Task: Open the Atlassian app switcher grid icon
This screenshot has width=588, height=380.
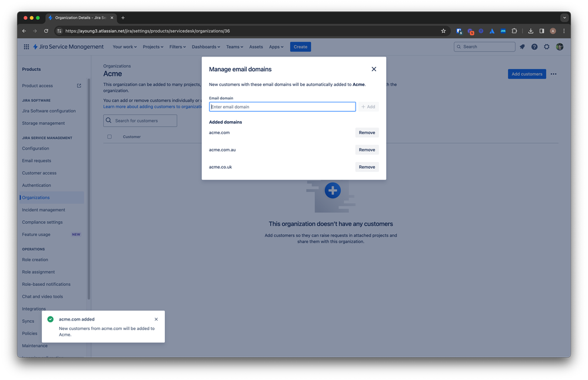Action: coord(26,46)
